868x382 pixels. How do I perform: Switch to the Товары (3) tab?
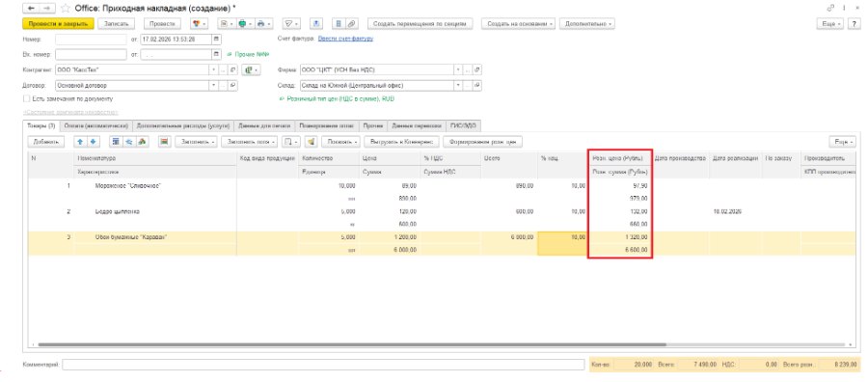[41, 125]
